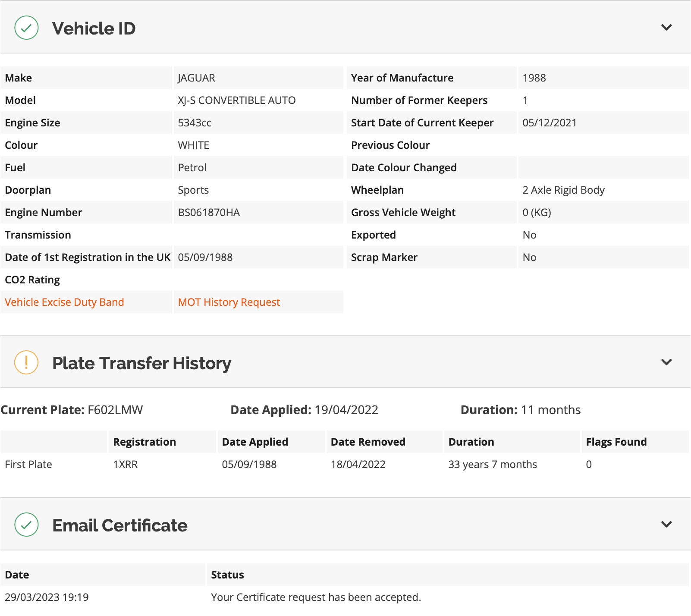Select the date removed 18/04/2022 cell
691x616 pixels.
coord(358,464)
